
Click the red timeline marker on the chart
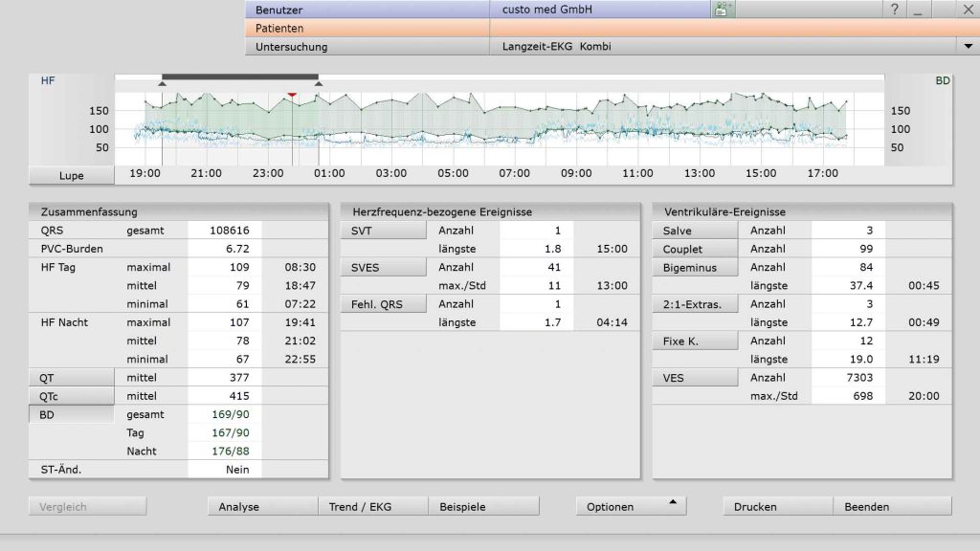point(292,95)
